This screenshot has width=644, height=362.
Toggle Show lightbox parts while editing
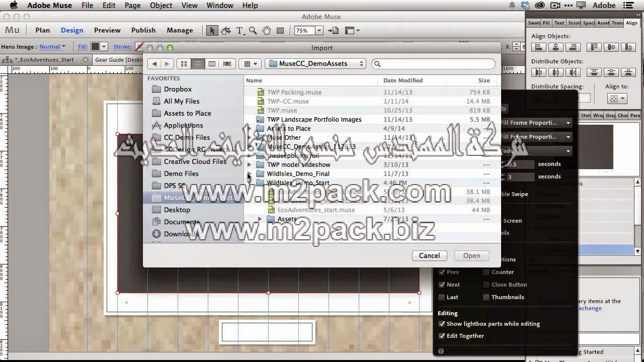point(442,324)
